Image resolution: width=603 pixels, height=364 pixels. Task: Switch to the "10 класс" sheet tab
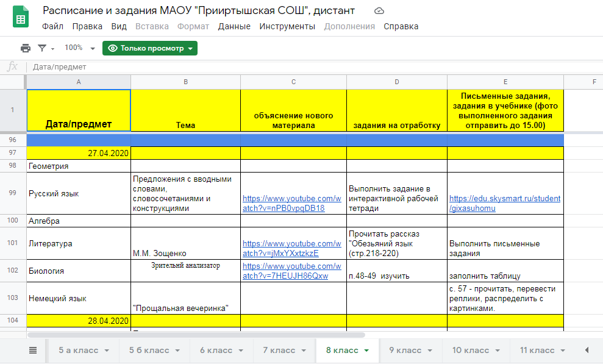coord(471,351)
